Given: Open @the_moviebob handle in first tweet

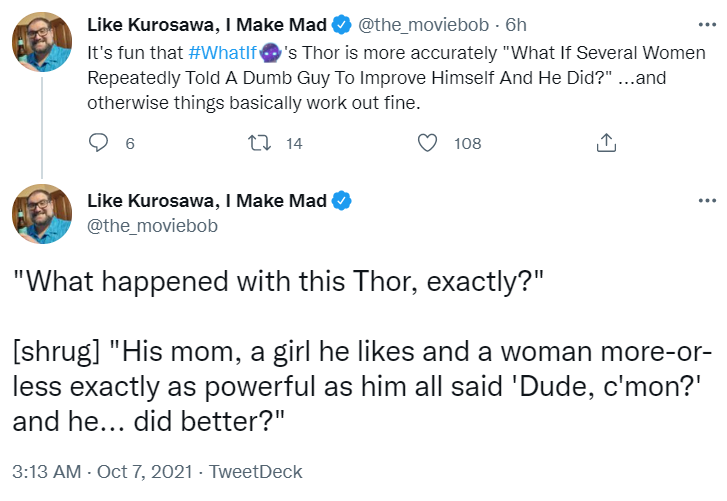Looking at the screenshot, I should 423,25.
